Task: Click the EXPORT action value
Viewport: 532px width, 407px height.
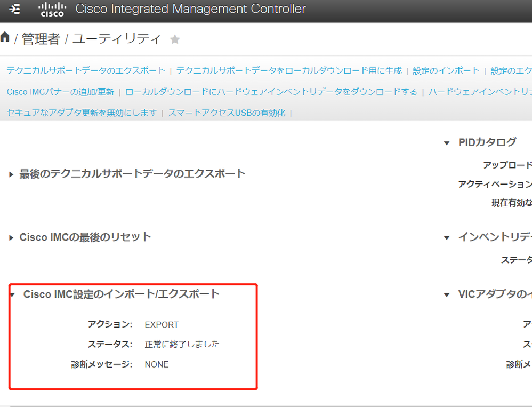Action: coord(162,325)
